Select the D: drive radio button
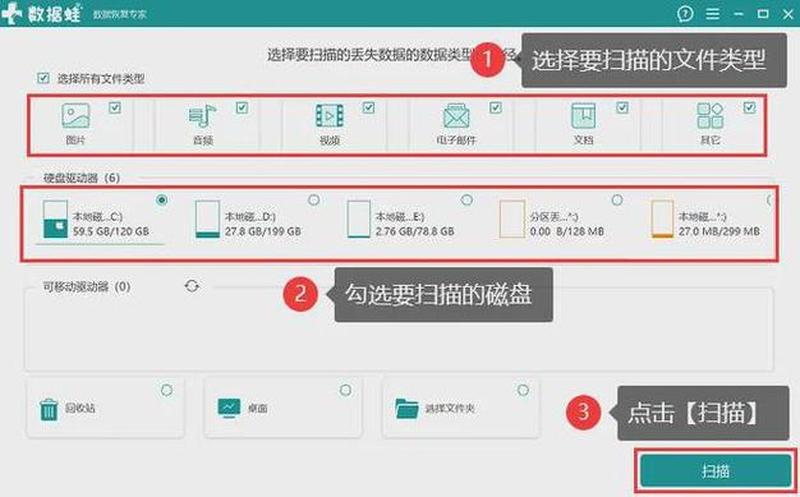800x497 pixels. (314, 200)
